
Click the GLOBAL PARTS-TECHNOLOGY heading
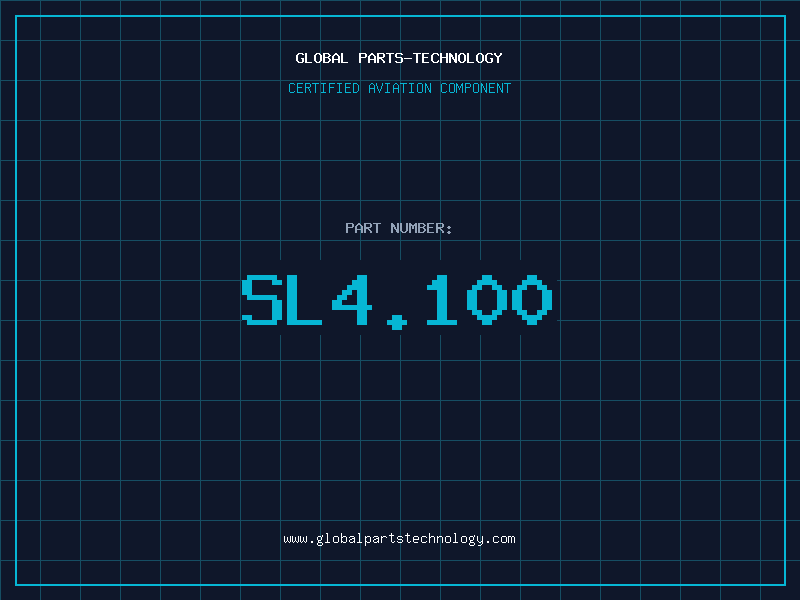coord(399,58)
